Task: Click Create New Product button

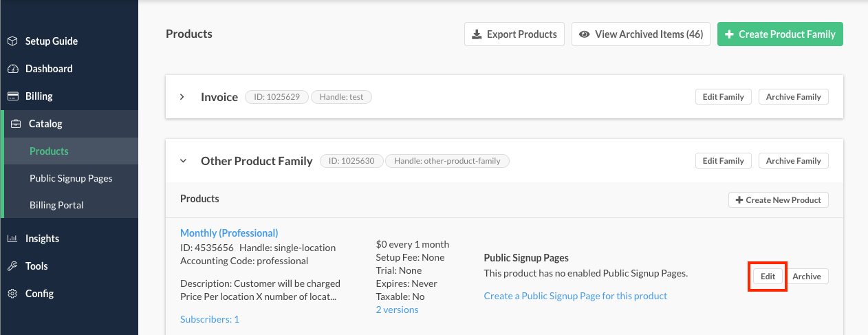Action: pos(778,200)
